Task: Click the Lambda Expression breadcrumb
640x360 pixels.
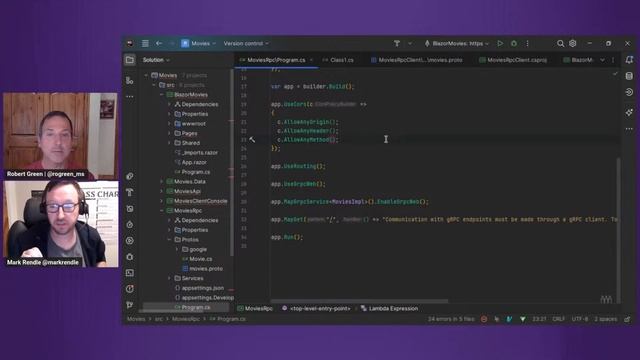Action: (389, 309)
